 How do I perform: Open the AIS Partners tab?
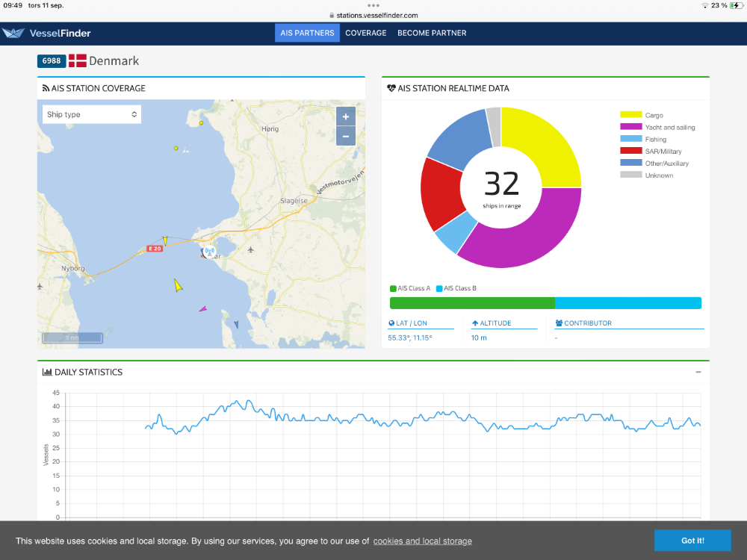(307, 33)
